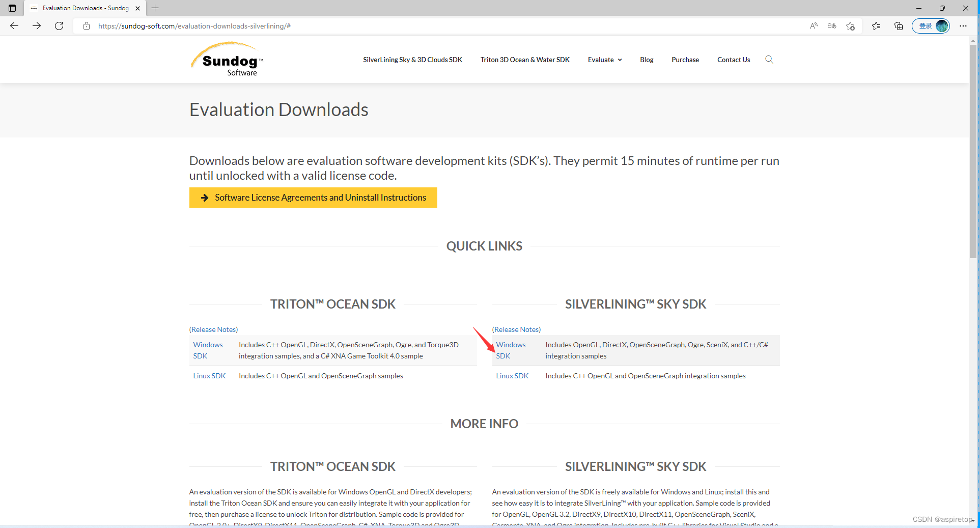The image size is (980, 528).
Task: Click the read aloud icon in address bar
Action: [814, 26]
